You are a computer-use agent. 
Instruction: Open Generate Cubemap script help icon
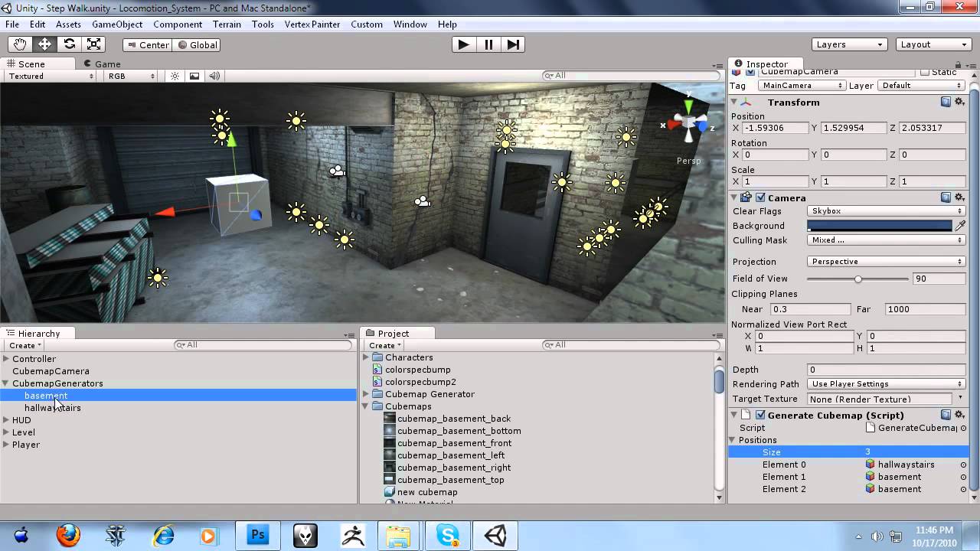pos(946,415)
